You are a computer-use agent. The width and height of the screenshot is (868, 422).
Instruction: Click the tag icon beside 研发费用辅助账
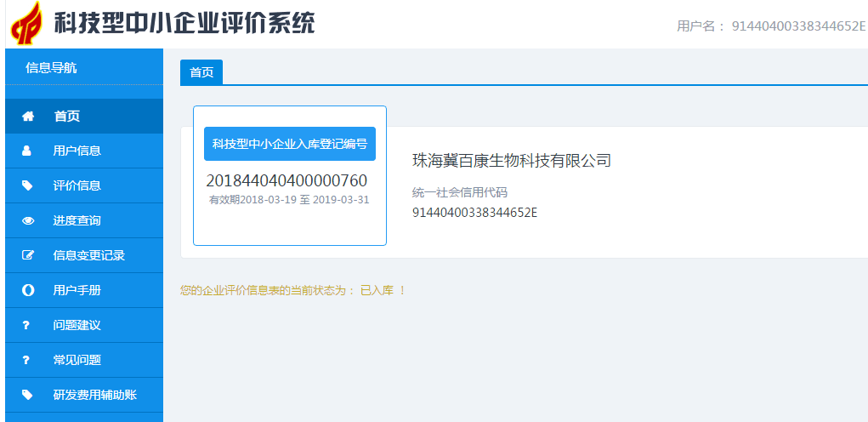(x=27, y=395)
